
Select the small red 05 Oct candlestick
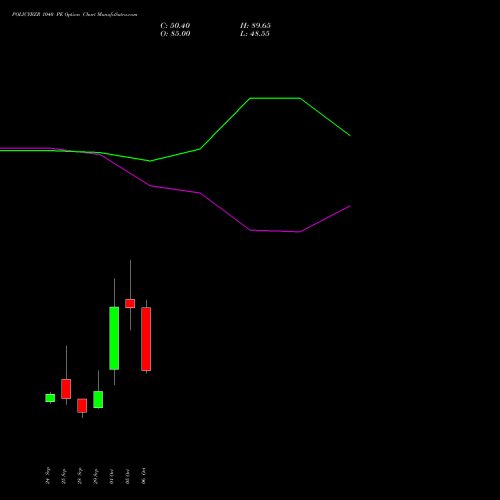pos(130,303)
